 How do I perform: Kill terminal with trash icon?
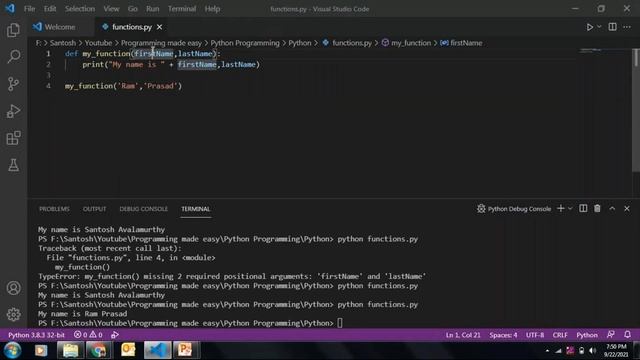(597, 209)
